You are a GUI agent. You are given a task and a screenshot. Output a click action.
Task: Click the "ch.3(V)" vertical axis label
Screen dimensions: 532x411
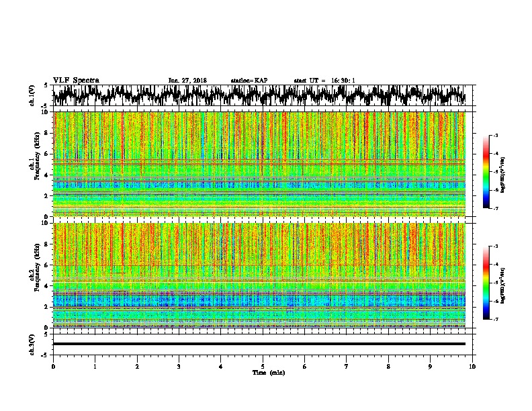pyautogui.click(x=32, y=345)
